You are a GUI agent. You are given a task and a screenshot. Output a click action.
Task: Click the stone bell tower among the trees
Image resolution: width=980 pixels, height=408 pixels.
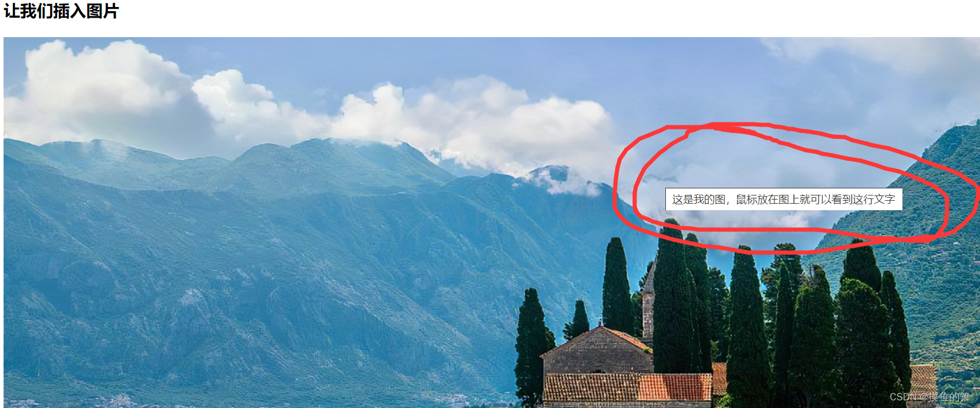point(648,303)
